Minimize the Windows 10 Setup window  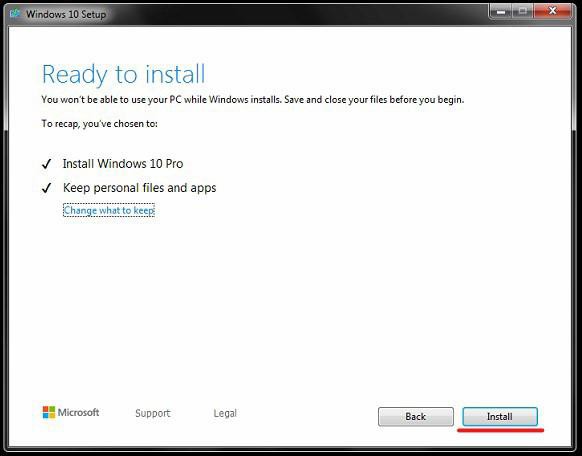(501, 12)
